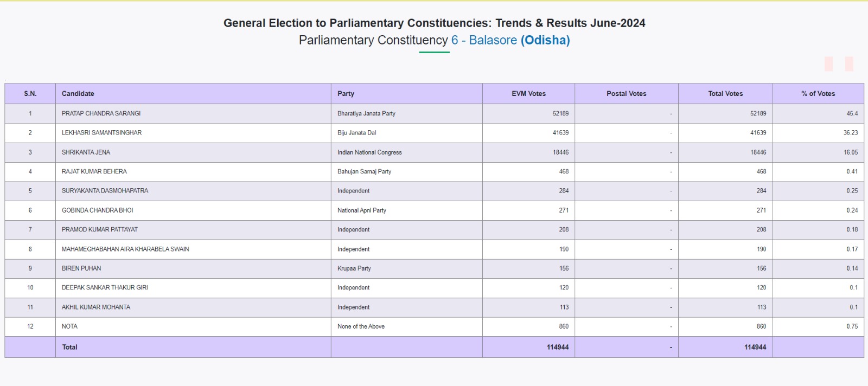Click the left faint pink icon above the table

[828, 64]
